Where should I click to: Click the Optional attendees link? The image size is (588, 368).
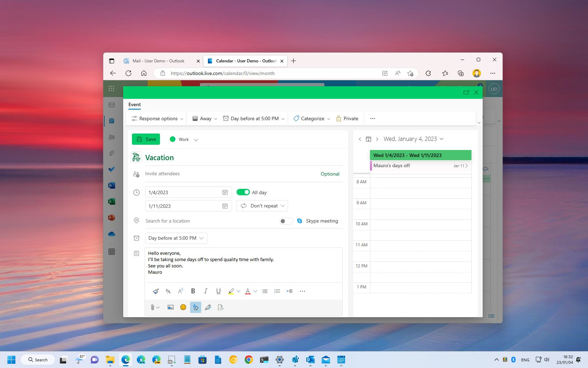(x=330, y=174)
